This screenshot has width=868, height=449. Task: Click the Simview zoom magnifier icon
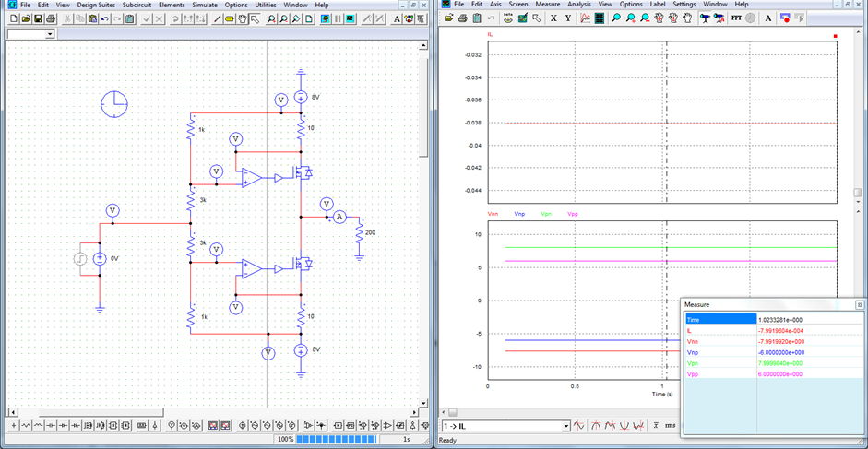click(616, 18)
